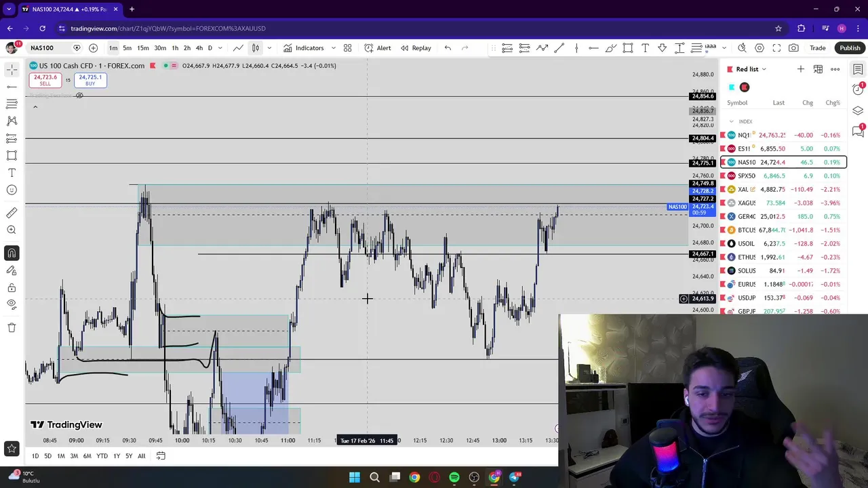Screen dimensions: 868x488
Task: Toggle lock all drawings
Action: (x=12, y=287)
